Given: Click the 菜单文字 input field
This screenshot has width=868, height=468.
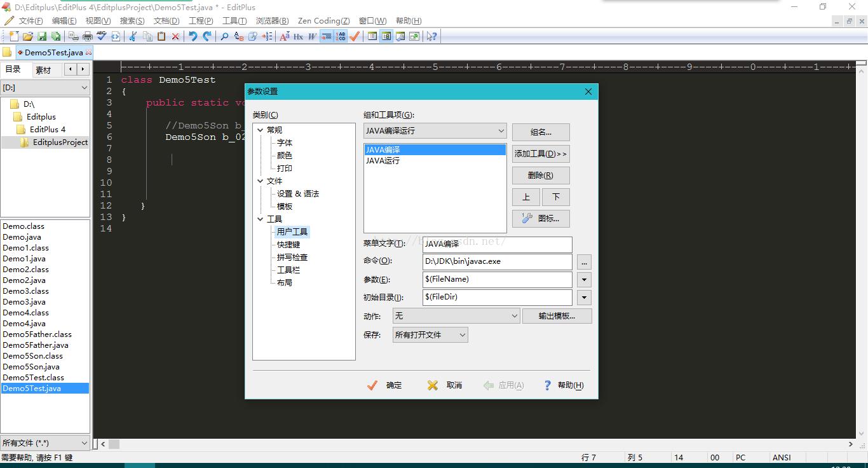Looking at the screenshot, I should click(498, 244).
